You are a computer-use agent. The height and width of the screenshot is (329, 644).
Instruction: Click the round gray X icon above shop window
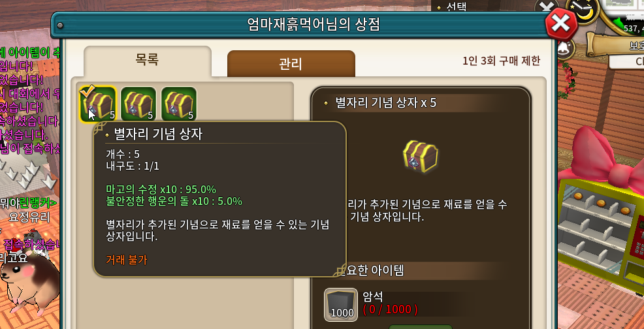pos(547,7)
